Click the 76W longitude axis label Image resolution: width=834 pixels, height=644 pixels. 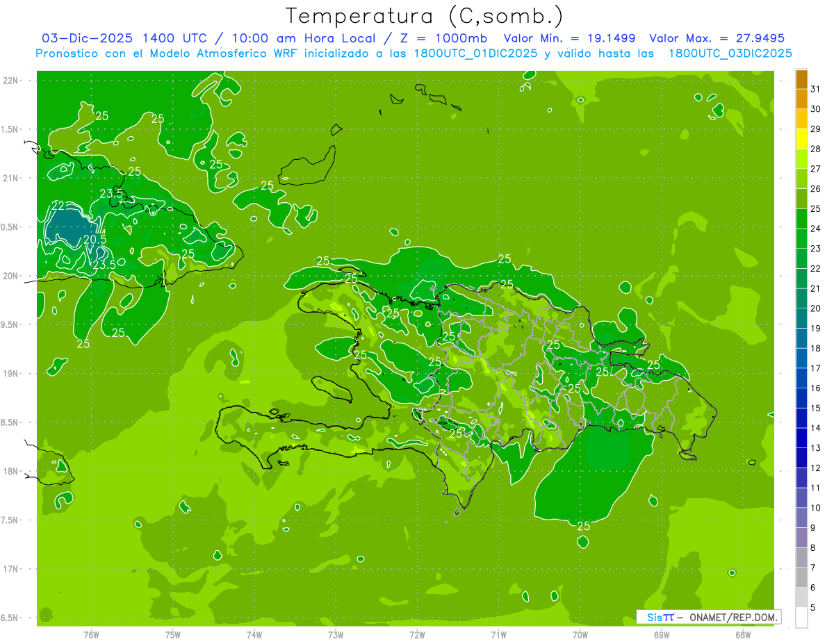(x=92, y=634)
